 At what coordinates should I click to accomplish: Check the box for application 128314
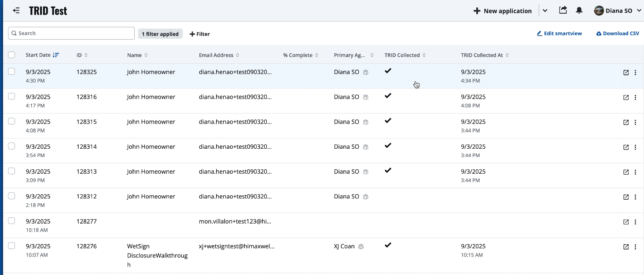(x=11, y=146)
